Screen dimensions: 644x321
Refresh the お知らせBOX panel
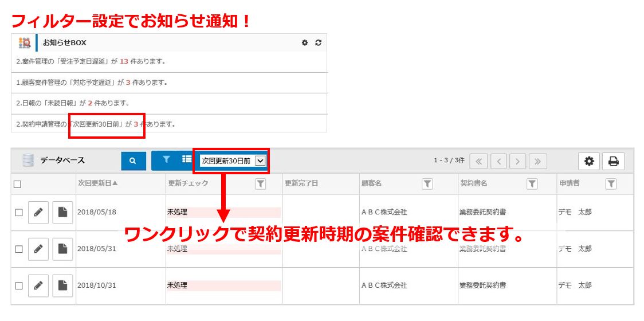[319, 42]
